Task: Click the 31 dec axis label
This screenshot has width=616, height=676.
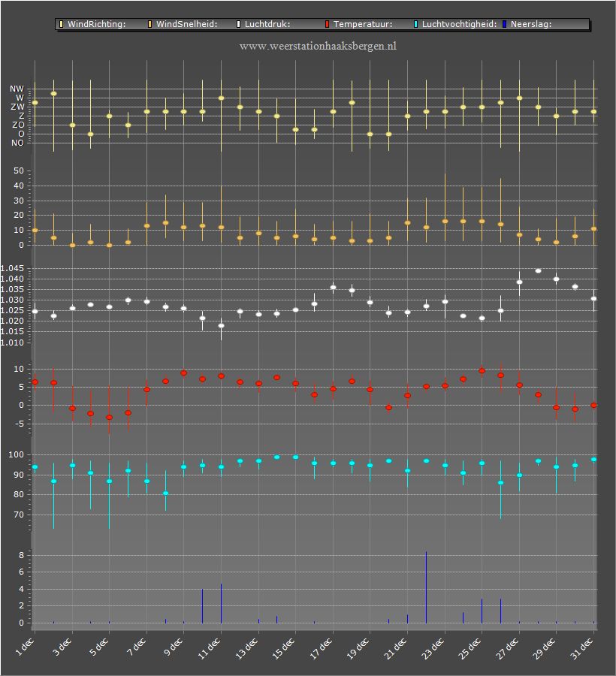Action: (x=582, y=648)
